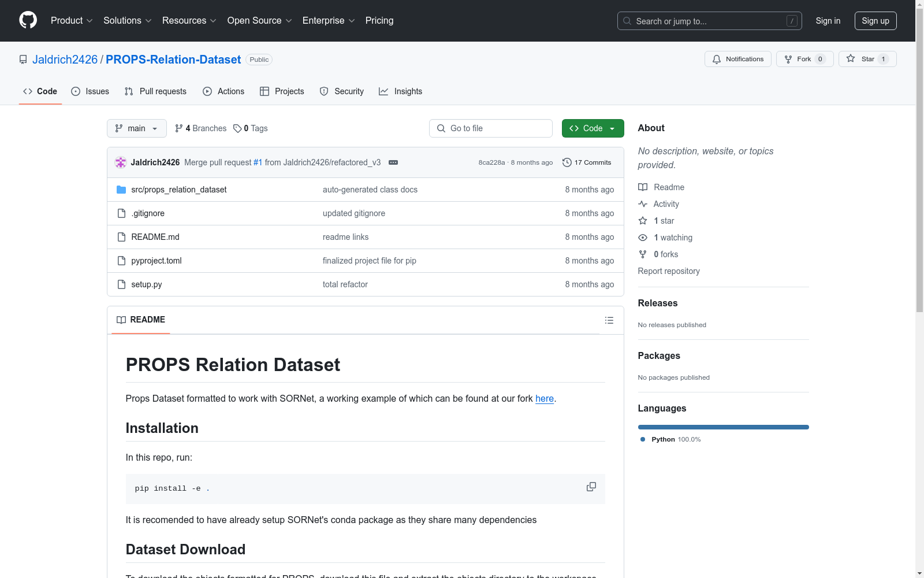924x578 pixels.
Task: Click the commit history clock icon
Action: [567, 162]
